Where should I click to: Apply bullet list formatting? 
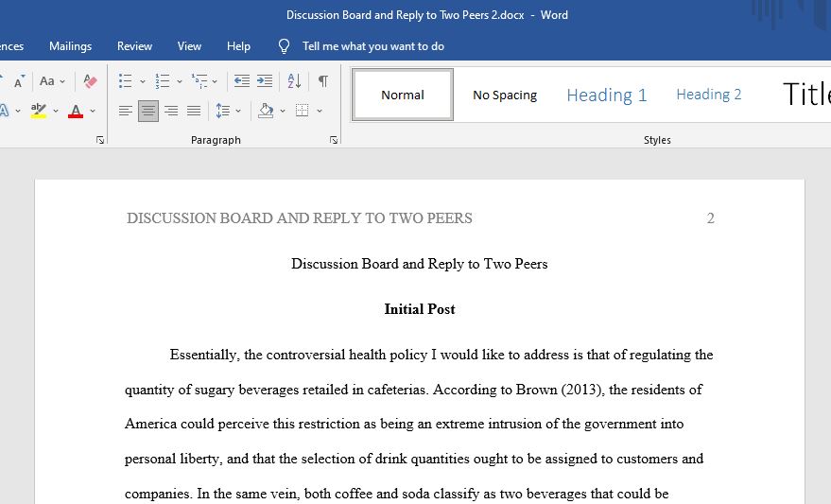click(126, 81)
